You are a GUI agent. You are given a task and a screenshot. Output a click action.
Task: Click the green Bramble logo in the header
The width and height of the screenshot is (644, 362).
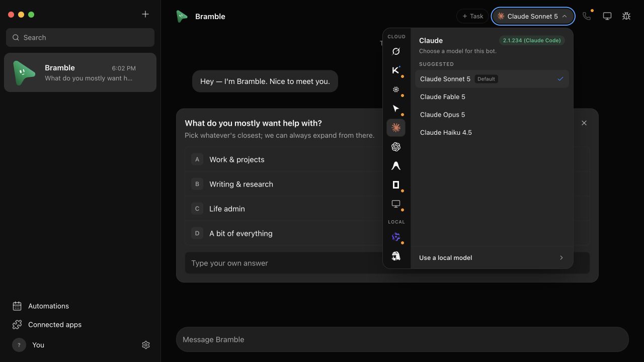click(x=182, y=16)
